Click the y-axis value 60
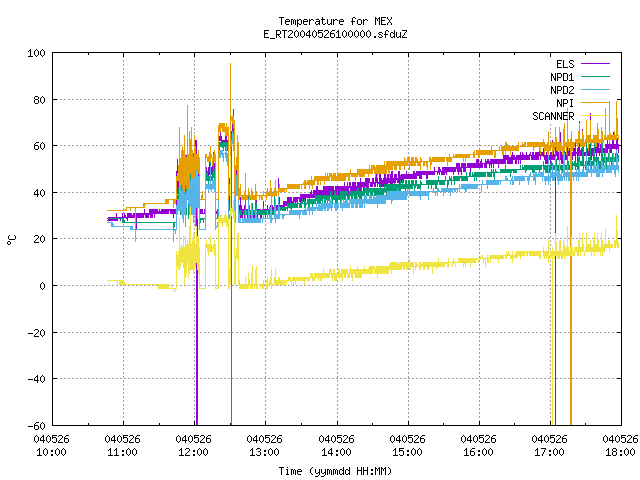 tap(39, 146)
